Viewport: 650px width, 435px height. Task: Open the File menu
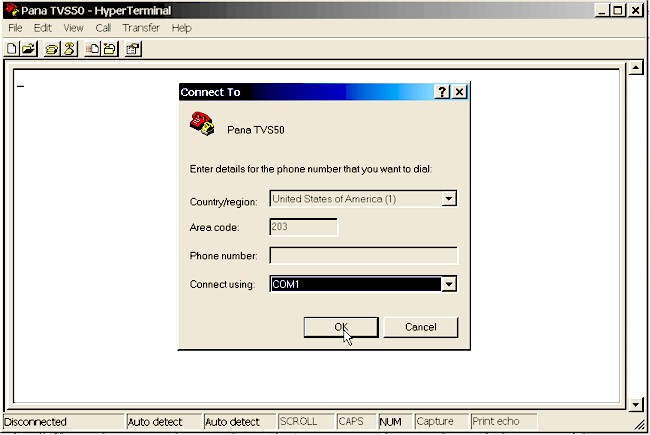pos(15,28)
